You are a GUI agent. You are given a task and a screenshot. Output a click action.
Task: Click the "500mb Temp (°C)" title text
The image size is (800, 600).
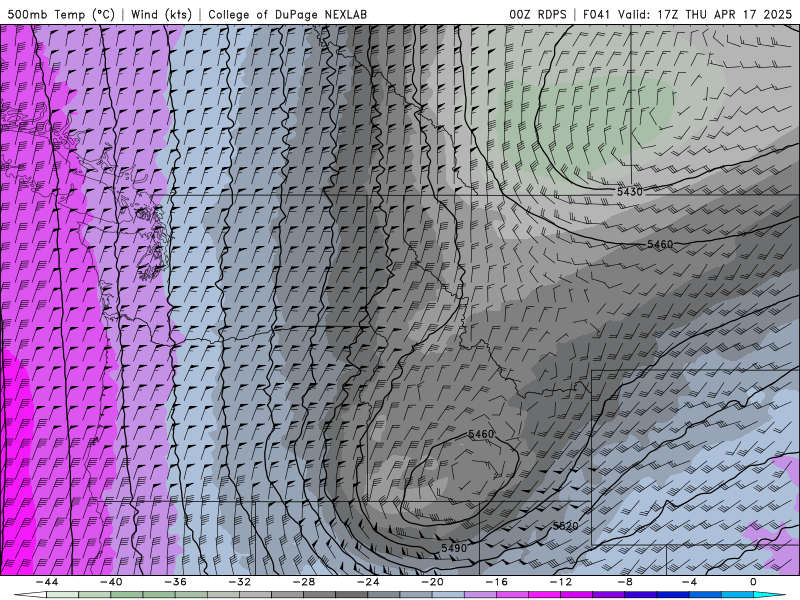[61, 14]
